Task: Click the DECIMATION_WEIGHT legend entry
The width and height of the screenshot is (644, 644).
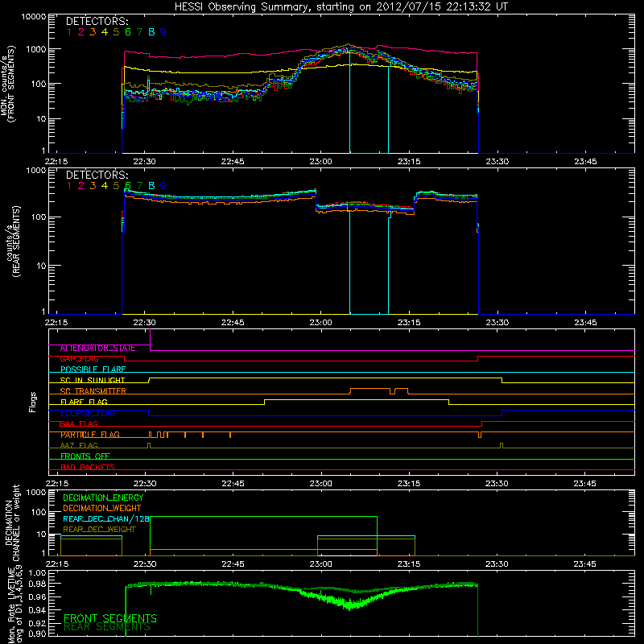Action: pos(102,508)
